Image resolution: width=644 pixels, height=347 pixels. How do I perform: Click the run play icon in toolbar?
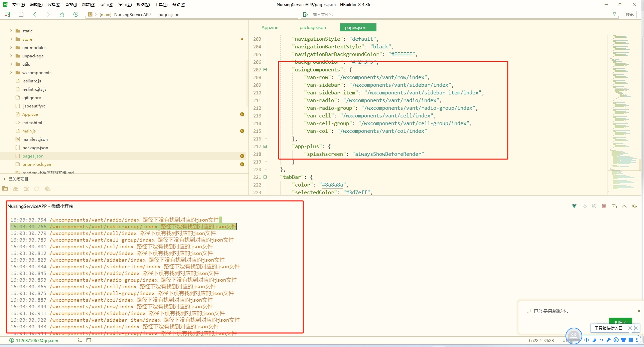tap(76, 14)
